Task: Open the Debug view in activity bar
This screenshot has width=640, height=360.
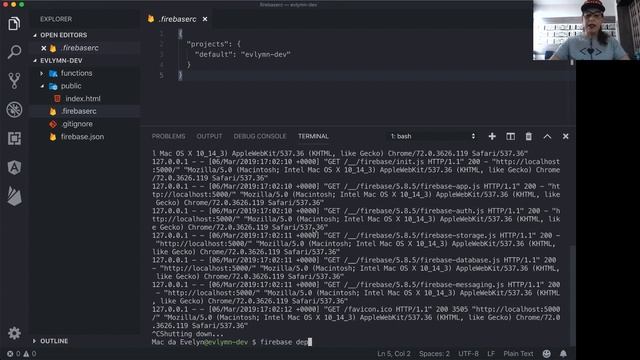Action: click(x=14, y=109)
